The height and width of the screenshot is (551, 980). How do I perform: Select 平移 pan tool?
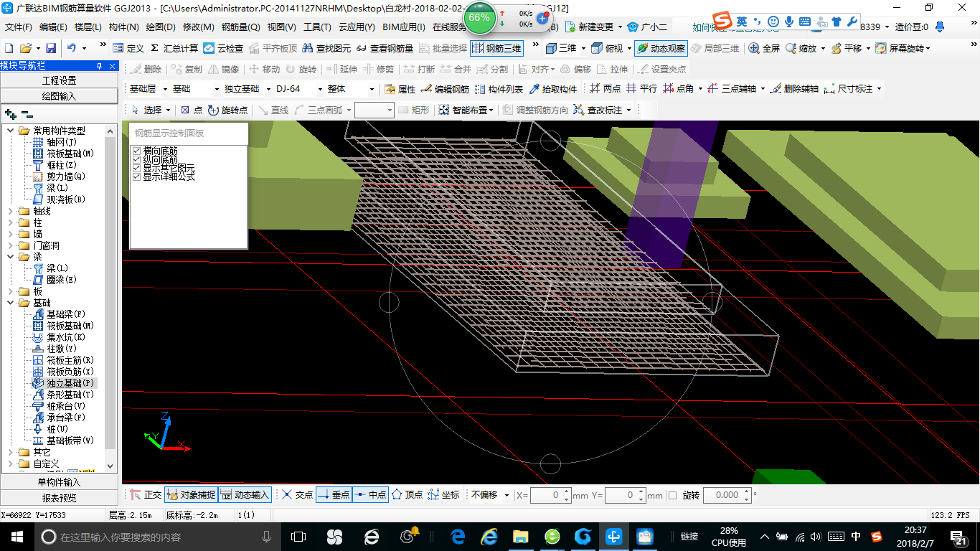click(x=846, y=48)
